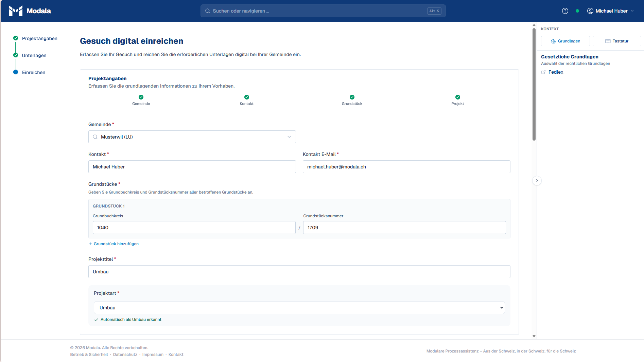644x362 pixels.
Task: Click the Grundstück step check icon
Action: point(352,97)
